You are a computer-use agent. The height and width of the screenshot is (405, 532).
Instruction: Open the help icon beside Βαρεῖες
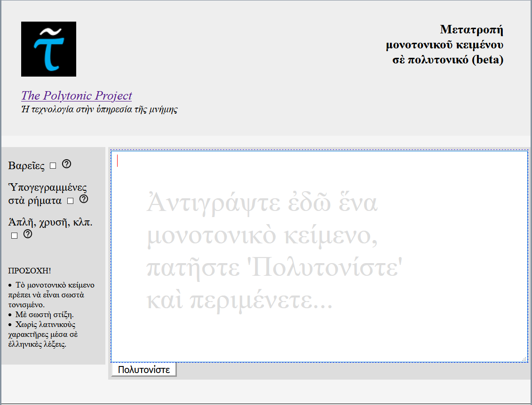[x=67, y=164]
